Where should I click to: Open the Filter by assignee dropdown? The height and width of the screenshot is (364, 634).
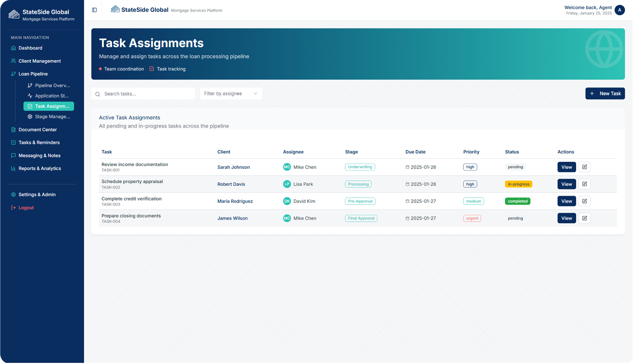231,94
